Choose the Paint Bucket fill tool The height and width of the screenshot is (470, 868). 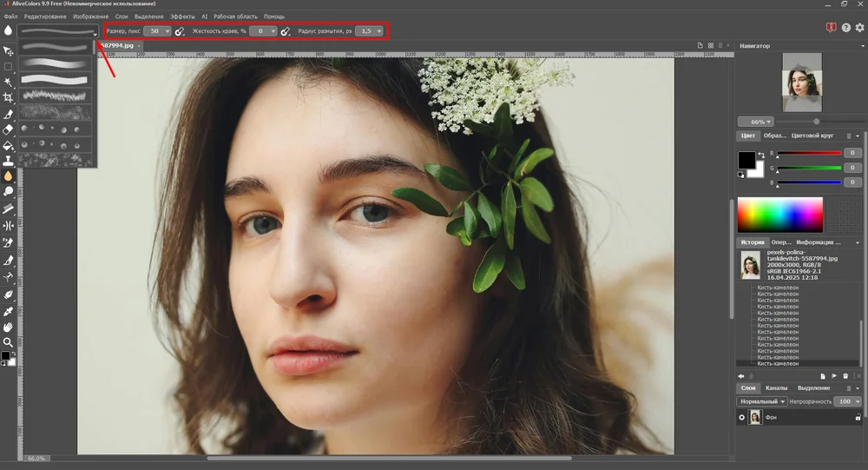8,146
